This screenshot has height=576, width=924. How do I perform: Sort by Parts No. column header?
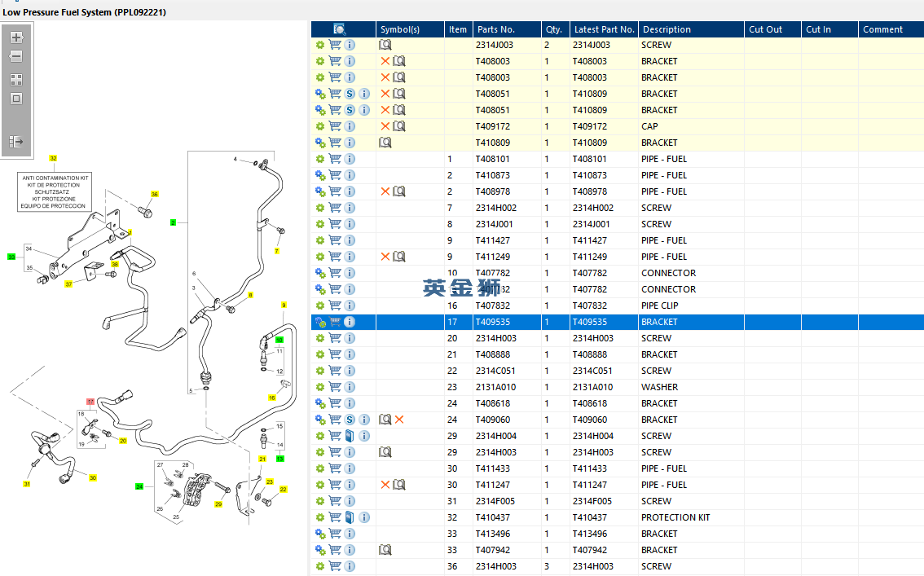(496, 29)
